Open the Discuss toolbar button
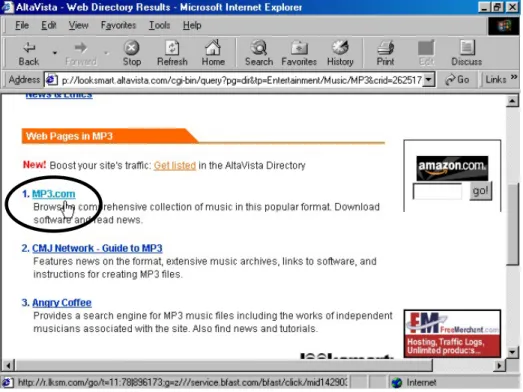This screenshot has height=392, width=523. pyautogui.click(x=466, y=53)
